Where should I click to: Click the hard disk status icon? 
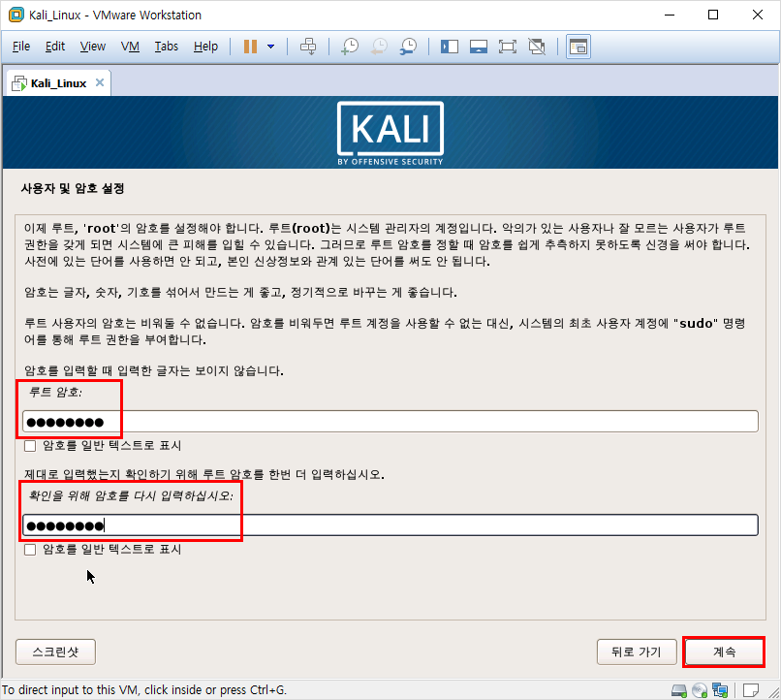pyautogui.click(x=679, y=690)
